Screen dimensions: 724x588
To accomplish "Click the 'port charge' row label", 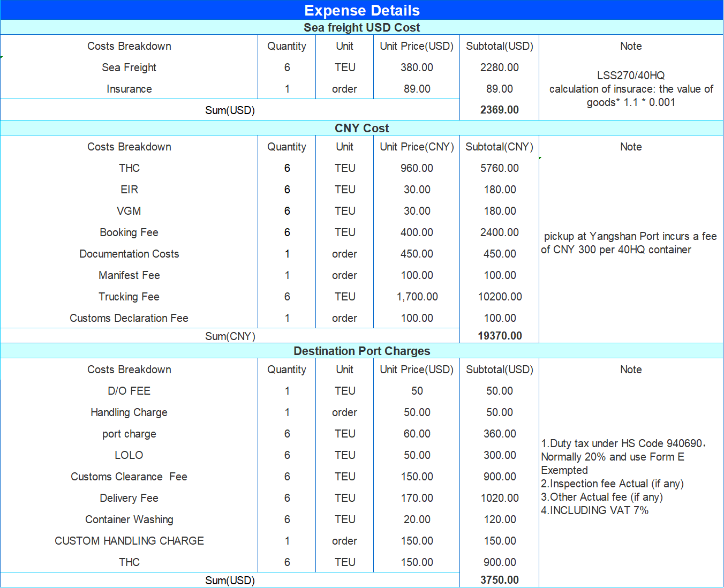I will tap(129, 434).
